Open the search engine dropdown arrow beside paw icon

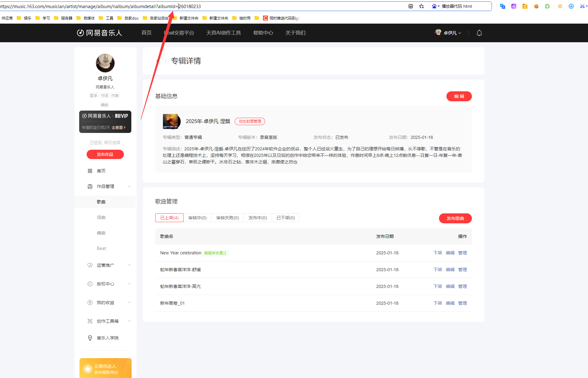pyautogui.click(x=439, y=6)
